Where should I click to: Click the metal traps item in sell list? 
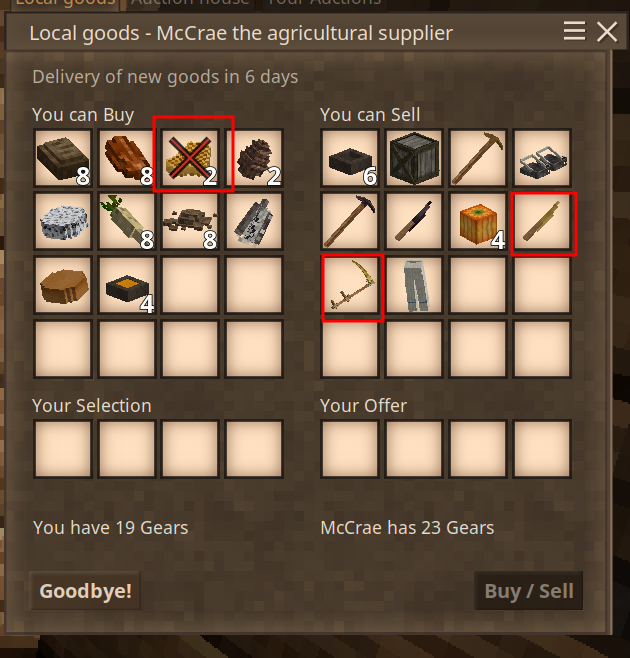[541, 158]
